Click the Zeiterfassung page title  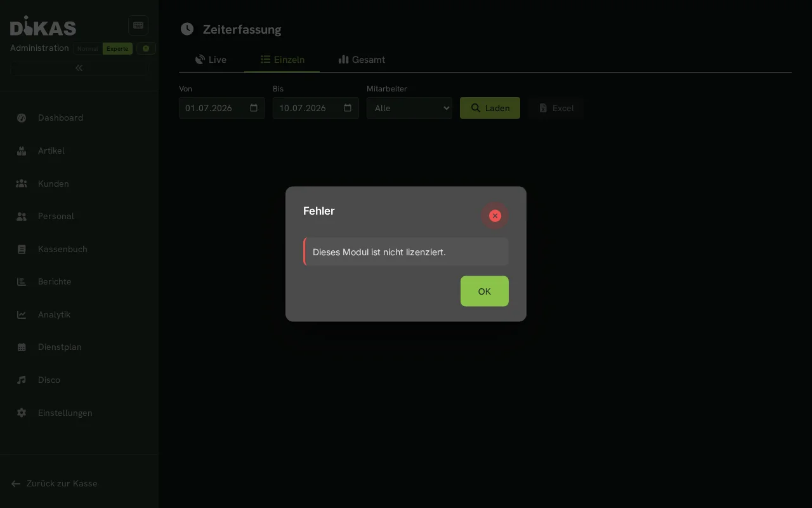242,29
